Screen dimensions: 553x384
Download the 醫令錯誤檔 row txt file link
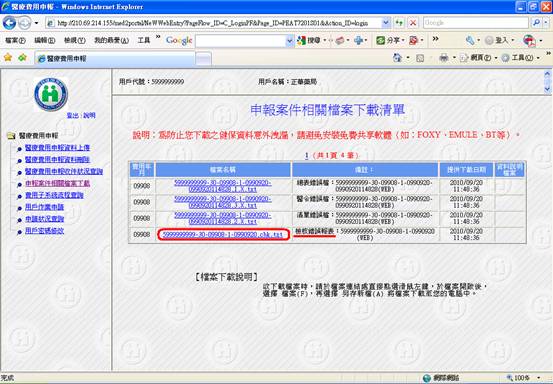[x=223, y=202]
